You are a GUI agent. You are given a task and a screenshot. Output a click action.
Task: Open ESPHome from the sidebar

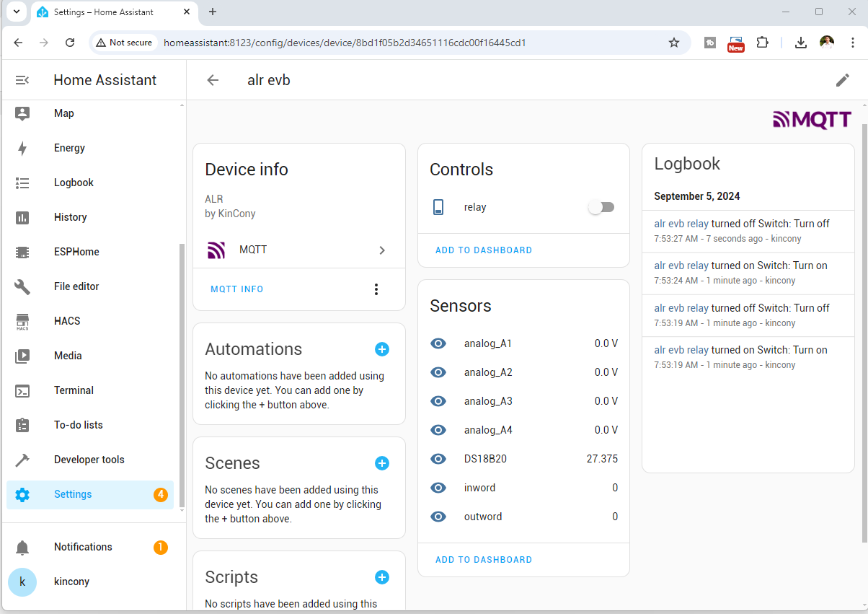pyautogui.click(x=76, y=252)
